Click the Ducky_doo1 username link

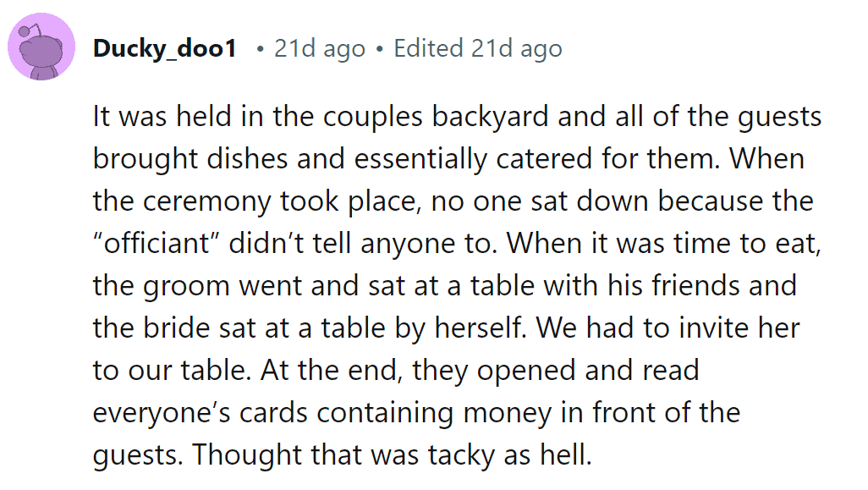tap(165, 49)
